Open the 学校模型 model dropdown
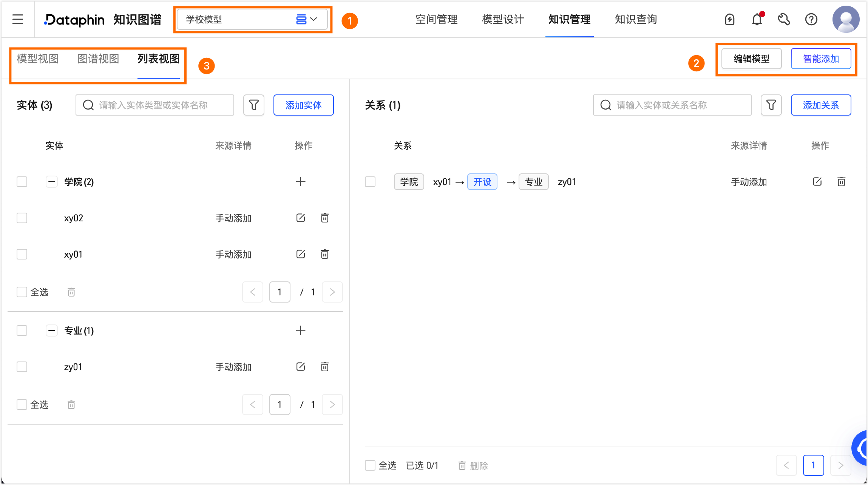This screenshot has height=485, width=868. coord(252,19)
